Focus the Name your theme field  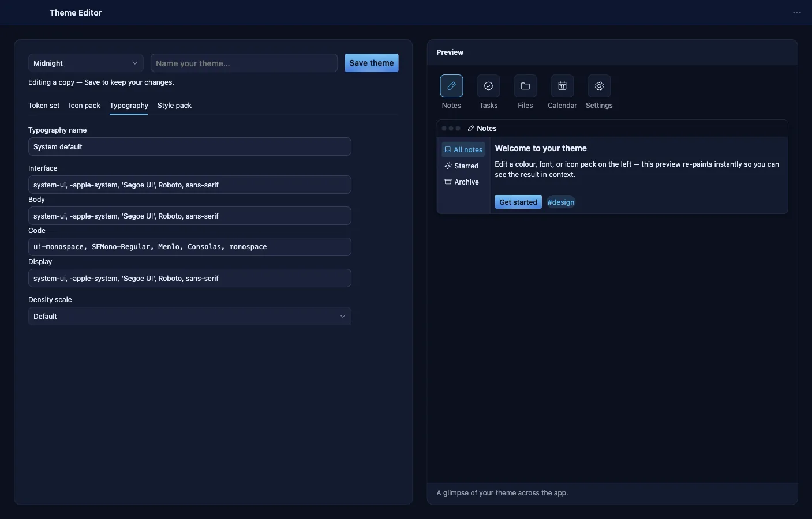[244, 63]
